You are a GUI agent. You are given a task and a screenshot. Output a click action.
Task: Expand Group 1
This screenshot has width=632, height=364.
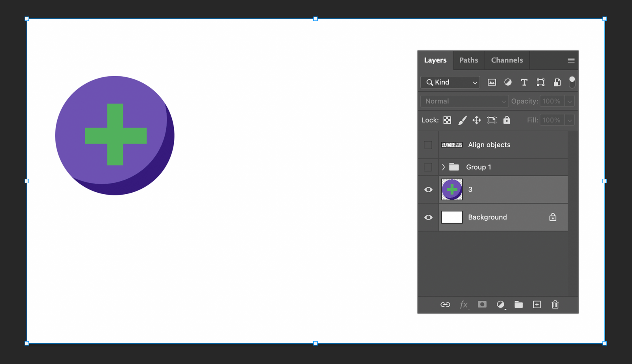point(443,167)
